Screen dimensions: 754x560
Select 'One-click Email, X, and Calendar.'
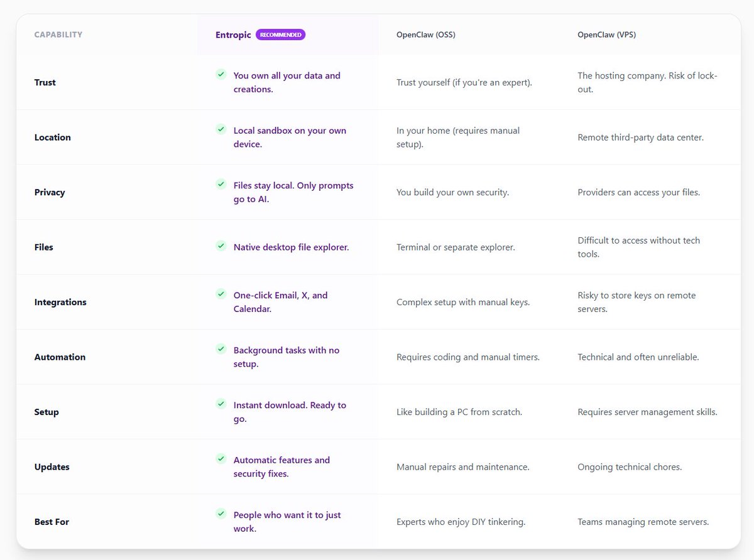pos(280,302)
